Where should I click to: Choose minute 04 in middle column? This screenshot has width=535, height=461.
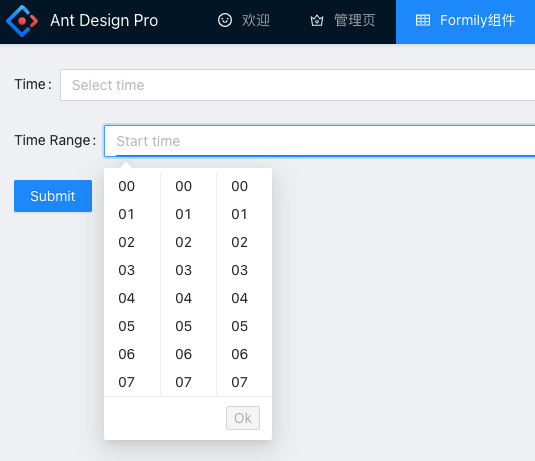[x=188, y=298]
